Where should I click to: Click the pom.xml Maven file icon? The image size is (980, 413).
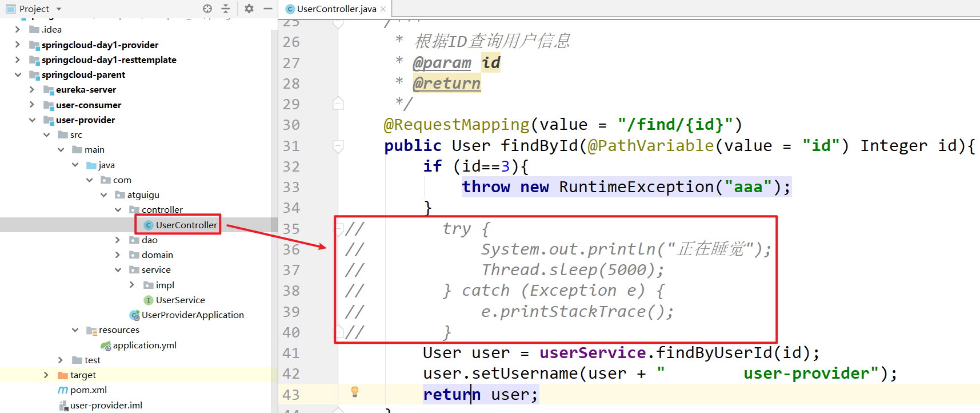[x=63, y=390]
